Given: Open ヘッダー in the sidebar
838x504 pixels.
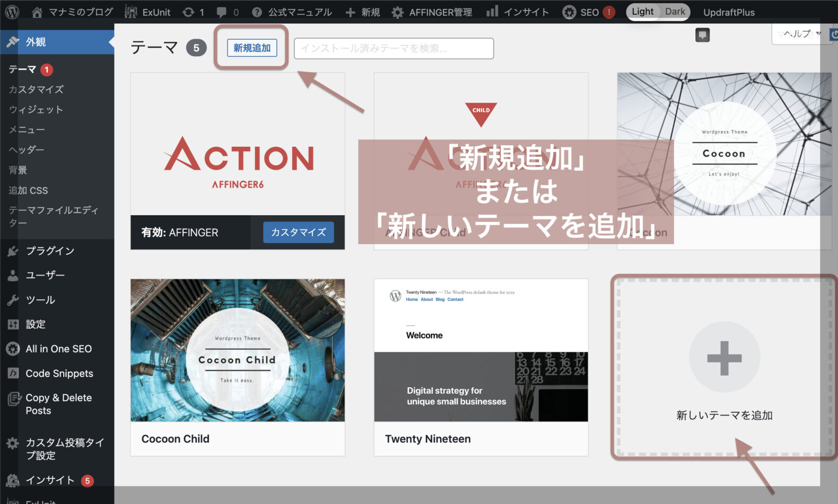Looking at the screenshot, I should tap(27, 150).
